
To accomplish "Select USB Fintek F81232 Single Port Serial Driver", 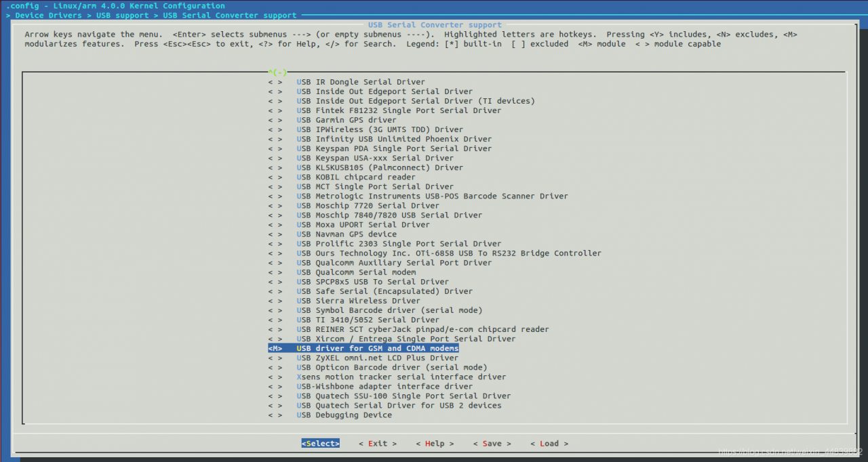I will (399, 110).
